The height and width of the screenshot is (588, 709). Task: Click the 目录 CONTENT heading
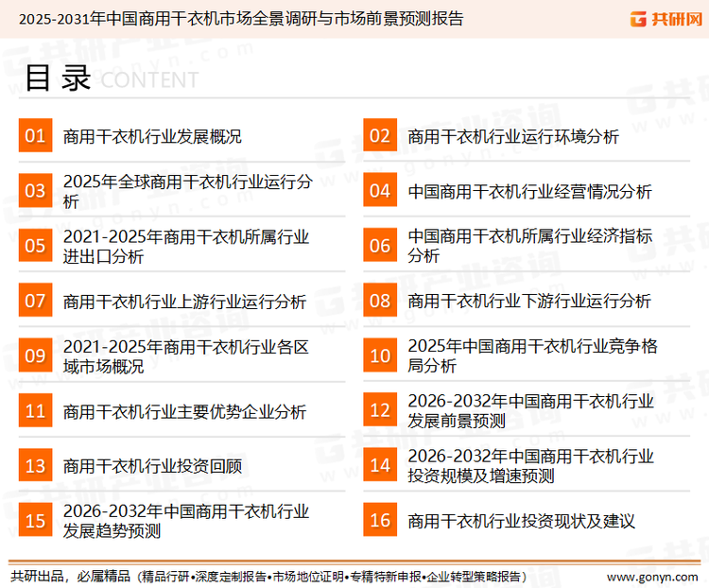tap(110, 79)
